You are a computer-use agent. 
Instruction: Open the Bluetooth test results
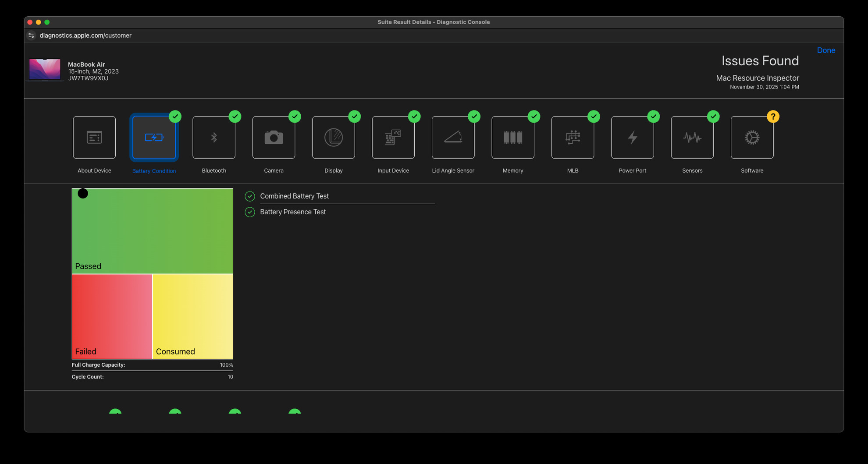coord(214,138)
